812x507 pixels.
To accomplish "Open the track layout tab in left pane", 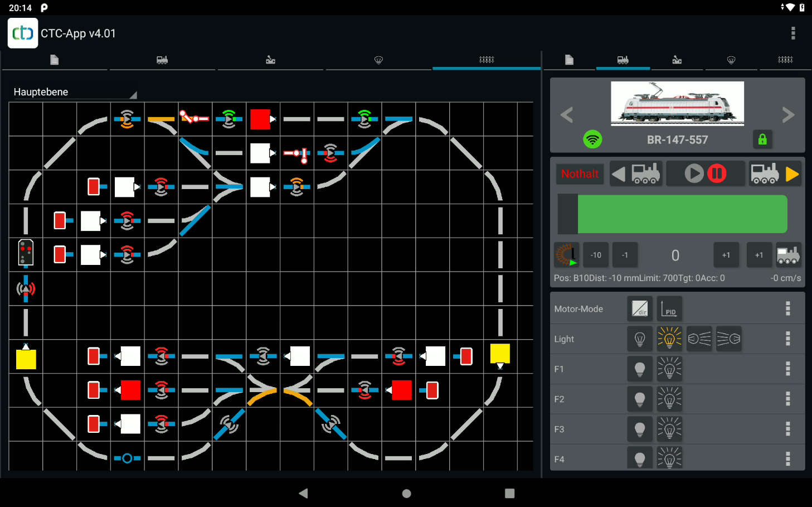I will [x=486, y=60].
